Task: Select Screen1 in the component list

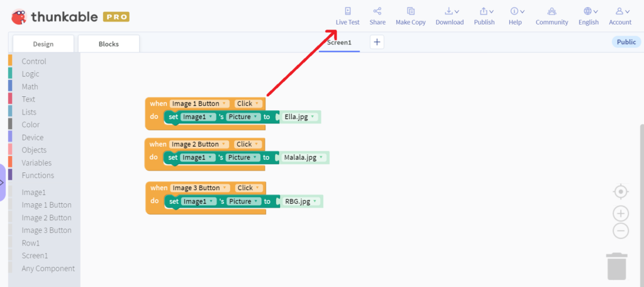Action: click(35, 256)
